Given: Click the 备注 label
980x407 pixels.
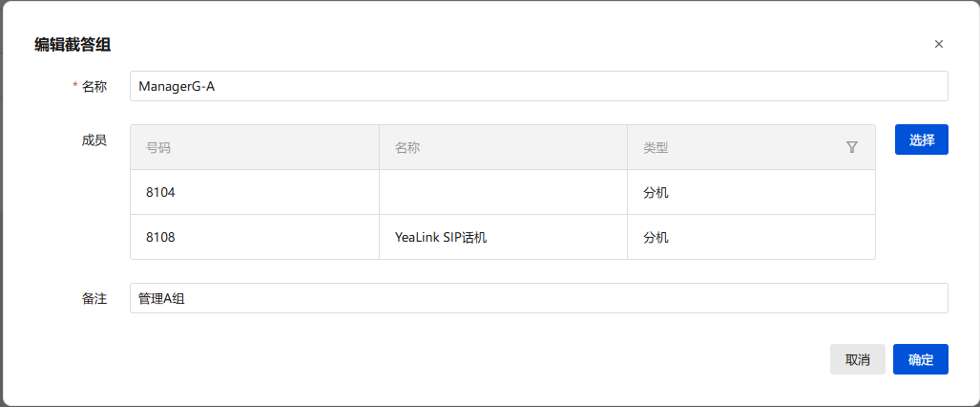Looking at the screenshot, I should point(94,298).
